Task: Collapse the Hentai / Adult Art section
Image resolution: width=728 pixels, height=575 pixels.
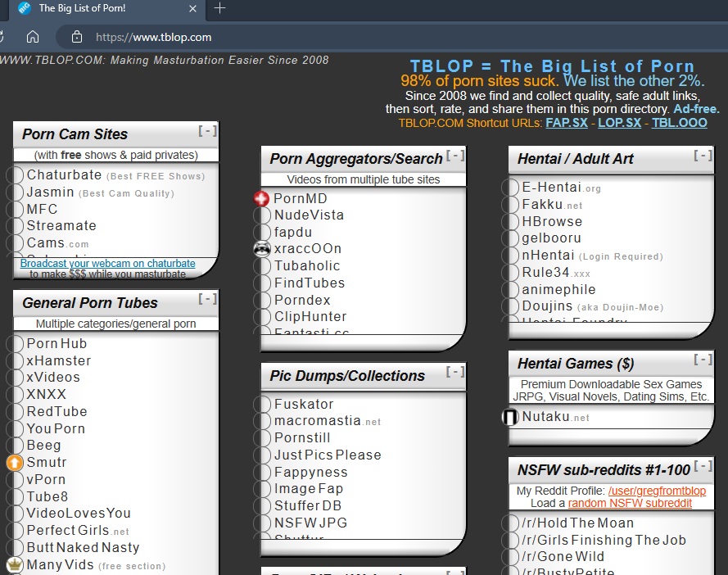Action: pos(703,155)
